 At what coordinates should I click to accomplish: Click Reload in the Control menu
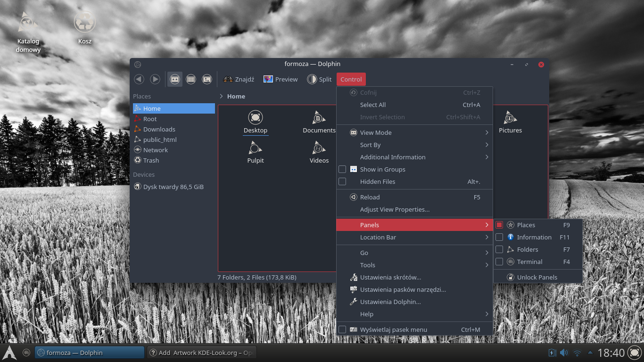pos(414,197)
